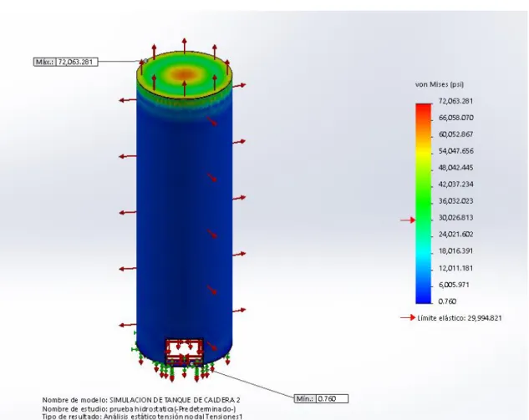Click legend value 30,026.813
Image resolution: width=529 pixels, height=420 pixels.
pos(455,218)
